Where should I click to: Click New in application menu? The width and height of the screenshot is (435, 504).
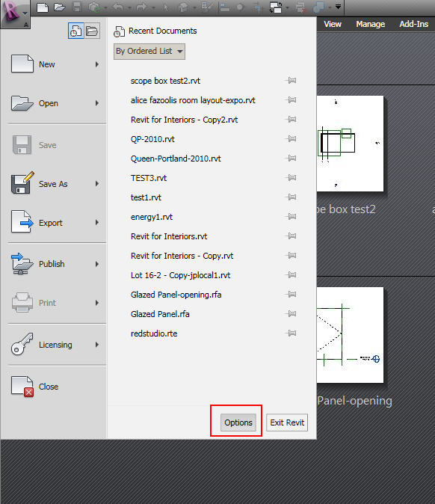click(55, 64)
